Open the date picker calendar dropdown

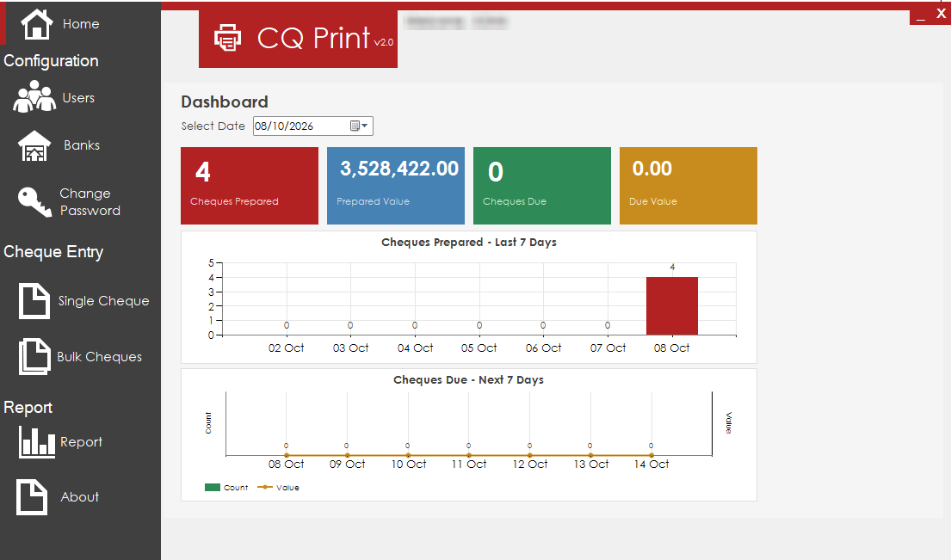click(359, 126)
